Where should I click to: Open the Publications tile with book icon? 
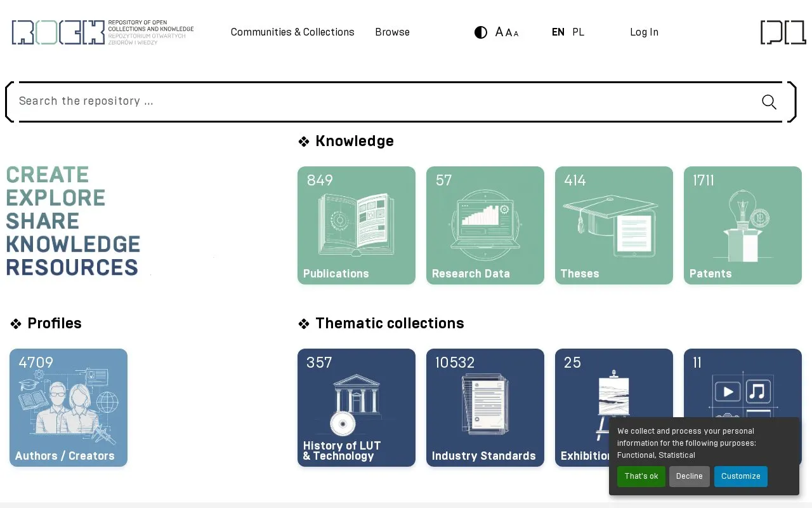coord(357,225)
